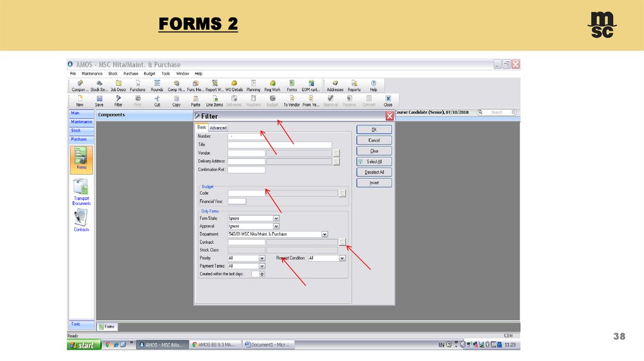Viewport: 644px width, 361px height.
Task: Click OK in Filter dialog
Action: click(x=374, y=130)
